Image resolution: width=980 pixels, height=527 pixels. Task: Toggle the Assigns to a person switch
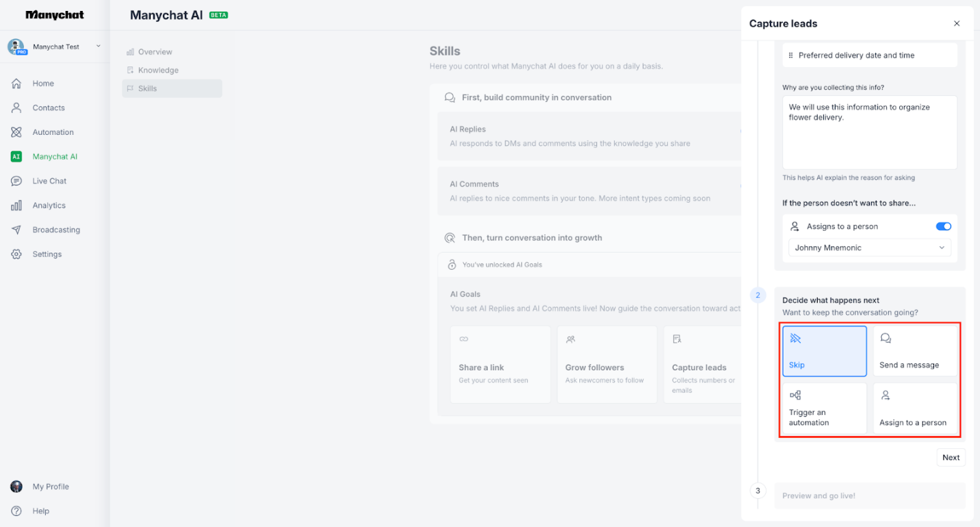point(943,226)
